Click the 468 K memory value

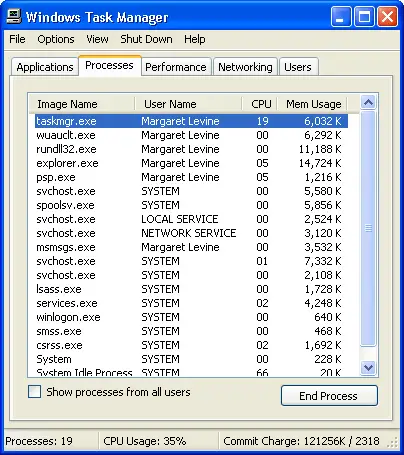click(328, 331)
